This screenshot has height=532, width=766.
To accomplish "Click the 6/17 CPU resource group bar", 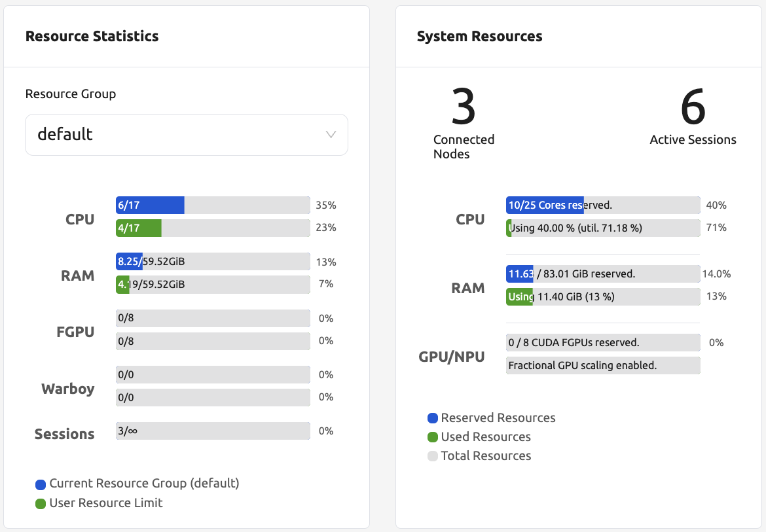I will [213, 205].
